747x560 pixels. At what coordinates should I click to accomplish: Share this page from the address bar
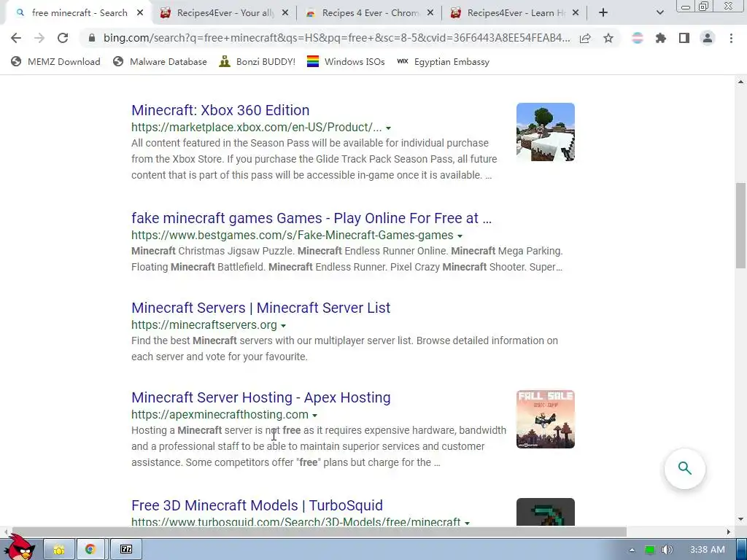[585, 38]
